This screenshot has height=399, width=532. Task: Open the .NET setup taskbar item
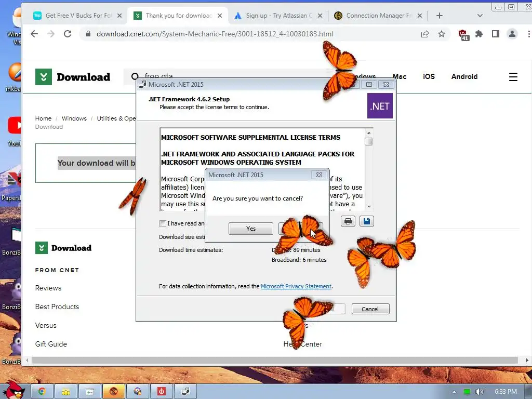(x=185, y=392)
